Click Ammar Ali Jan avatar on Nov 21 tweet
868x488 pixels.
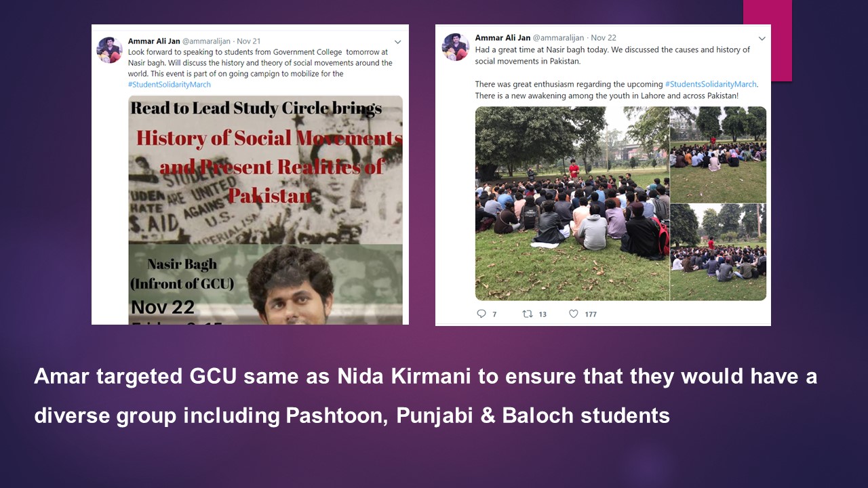(109, 50)
